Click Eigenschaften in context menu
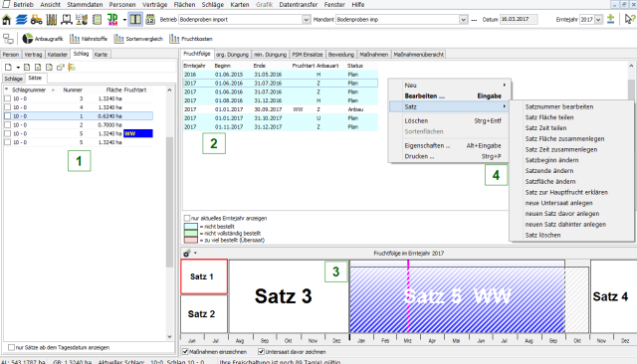The height and width of the screenshot is (364, 637). coord(427,145)
